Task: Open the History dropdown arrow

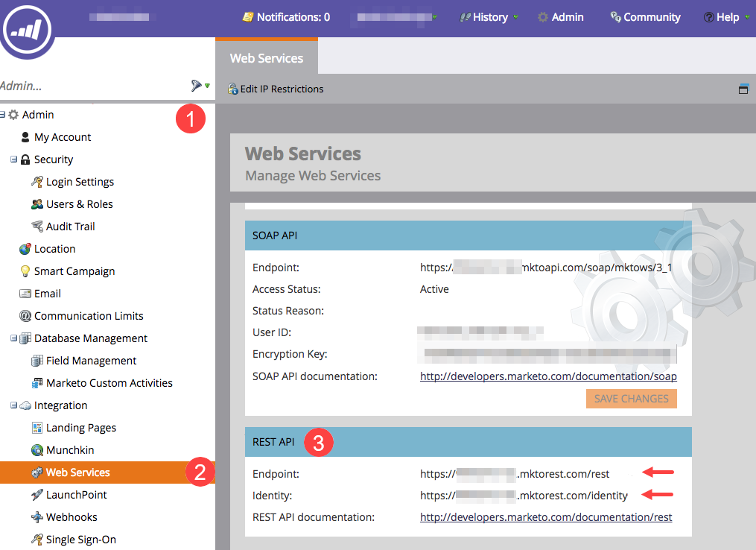Action: (x=516, y=17)
